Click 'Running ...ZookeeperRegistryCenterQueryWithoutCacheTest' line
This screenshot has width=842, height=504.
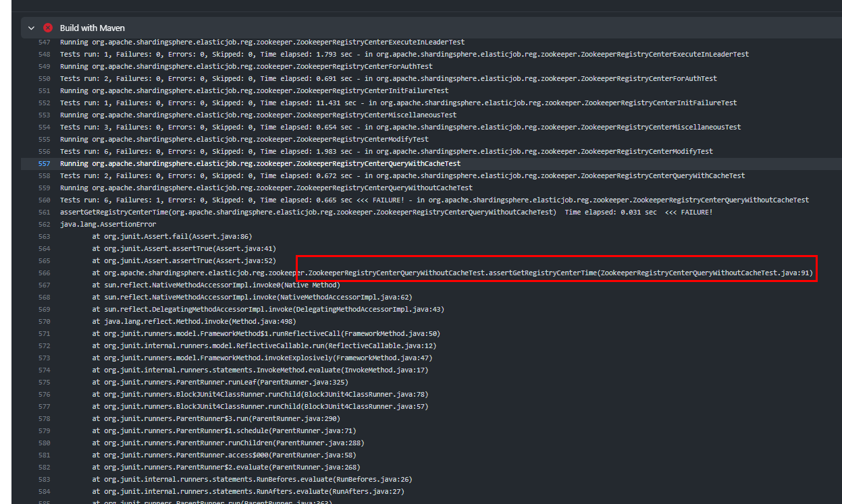[266, 188]
